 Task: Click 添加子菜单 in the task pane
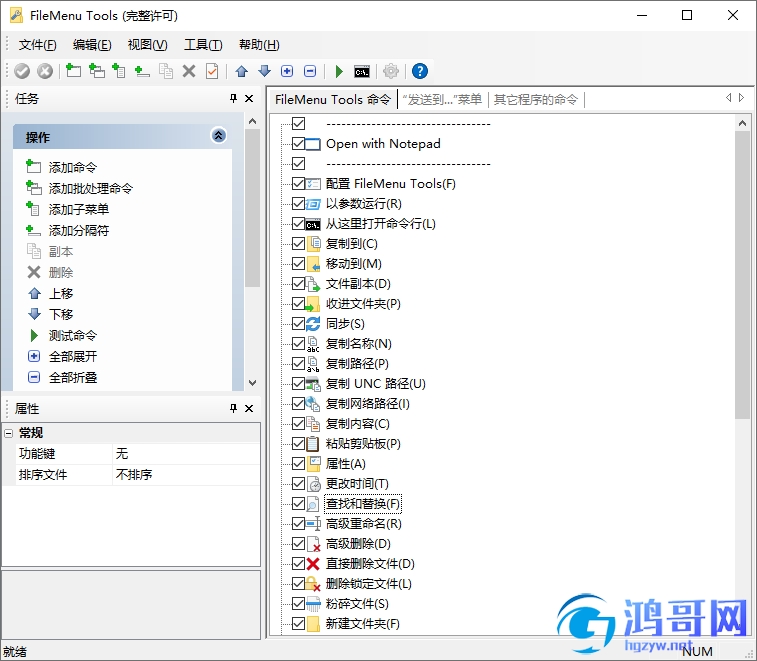pos(79,209)
